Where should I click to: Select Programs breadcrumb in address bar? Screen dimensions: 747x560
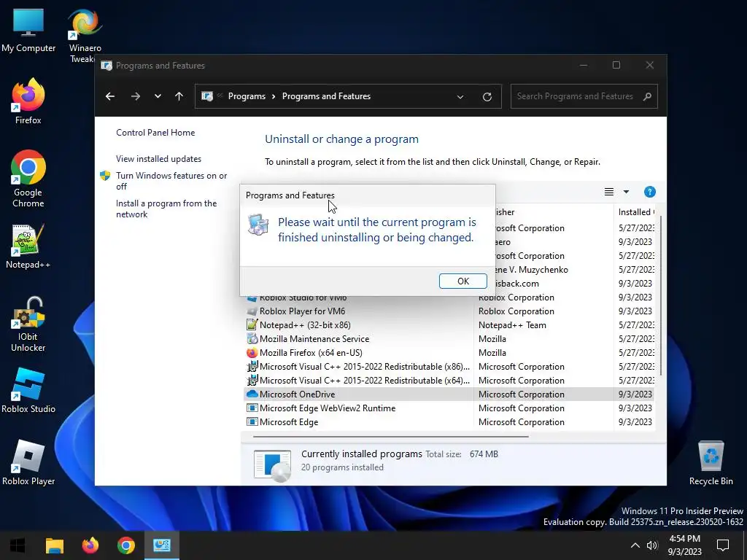pos(247,96)
